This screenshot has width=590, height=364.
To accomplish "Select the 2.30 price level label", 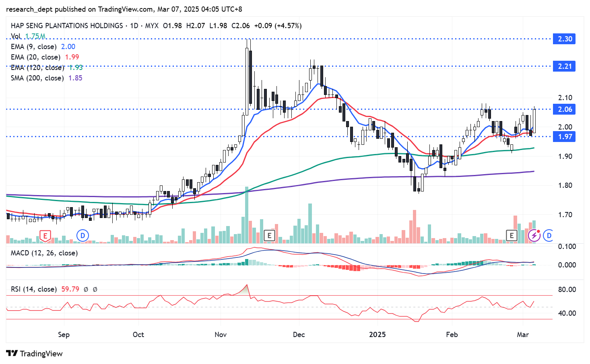I will (x=564, y=39).
